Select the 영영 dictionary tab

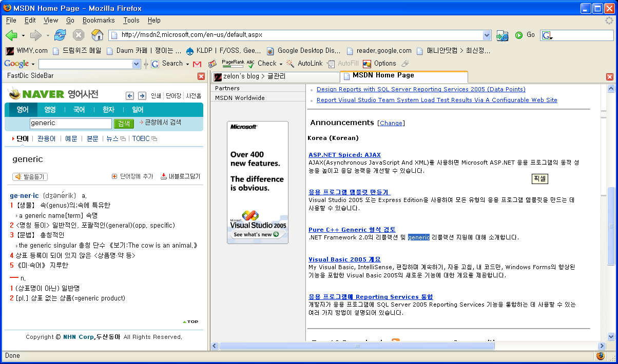pyautogui.click(x=50, y=110)
